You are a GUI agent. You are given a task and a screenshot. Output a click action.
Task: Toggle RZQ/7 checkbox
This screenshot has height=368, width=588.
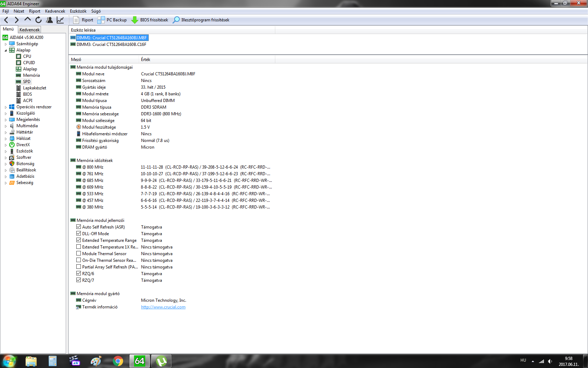click(x=78, y=280)
